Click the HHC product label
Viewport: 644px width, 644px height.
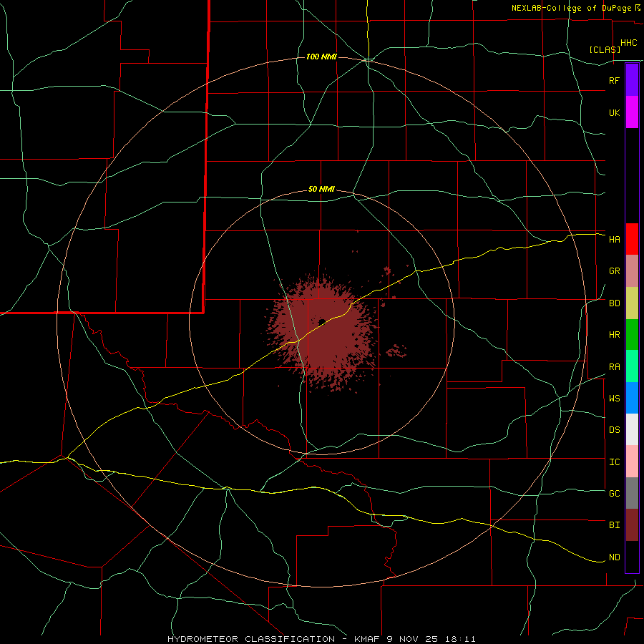(628, 43)
